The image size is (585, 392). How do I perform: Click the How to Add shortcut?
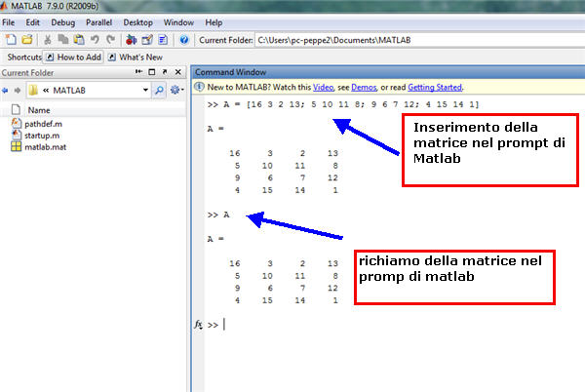74,58
